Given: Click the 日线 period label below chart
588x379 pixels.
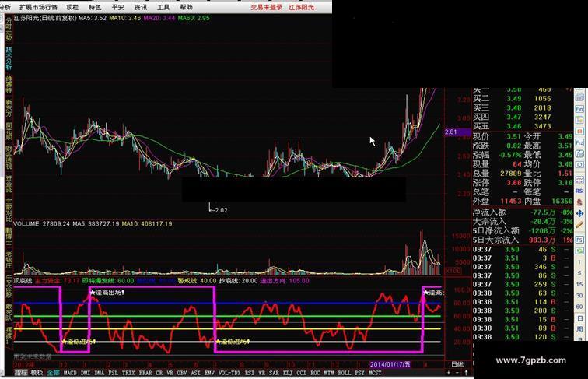Looking at the screenshot, I should pyautogui.click(x=457, y=364).
